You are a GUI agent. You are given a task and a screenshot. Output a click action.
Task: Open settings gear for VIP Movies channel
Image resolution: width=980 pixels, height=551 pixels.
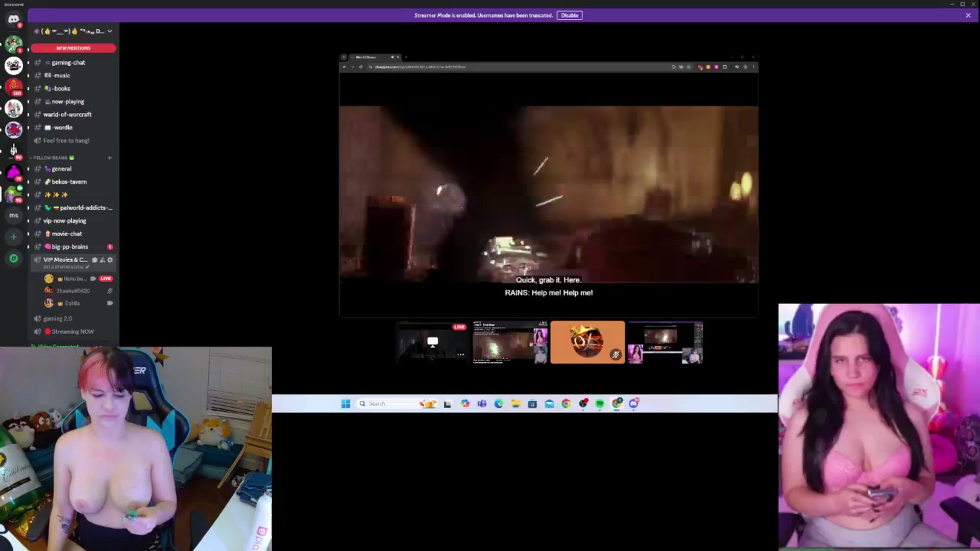pyautogui.click(x=110, y=260)
